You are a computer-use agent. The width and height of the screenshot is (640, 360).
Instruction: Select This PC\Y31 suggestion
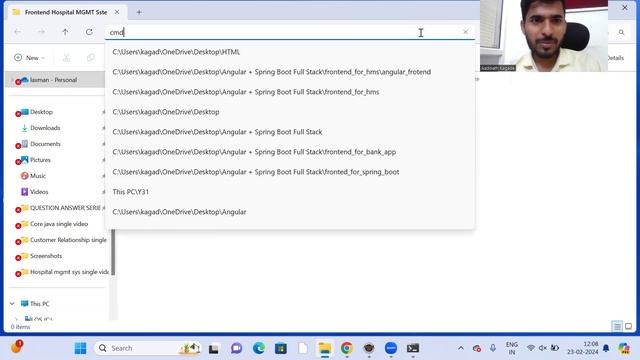pyautogui.click(x=290, y=192)
